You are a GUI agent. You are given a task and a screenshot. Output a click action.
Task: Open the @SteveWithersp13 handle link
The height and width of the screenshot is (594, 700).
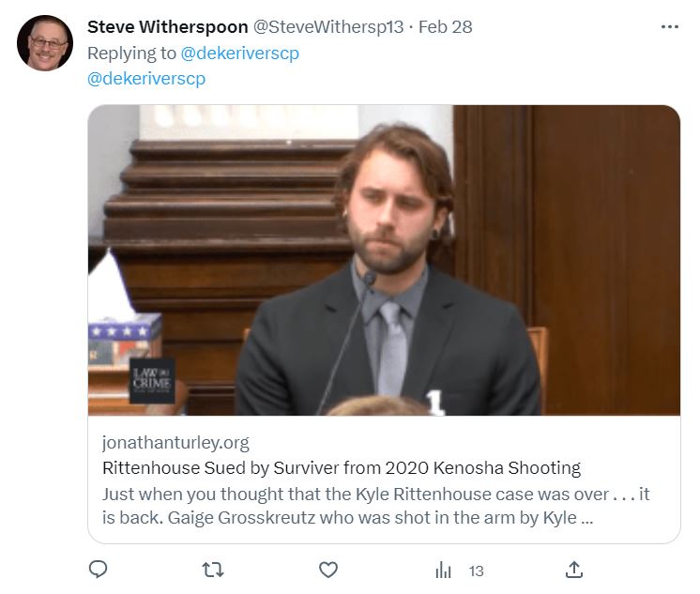click(328, 26)
